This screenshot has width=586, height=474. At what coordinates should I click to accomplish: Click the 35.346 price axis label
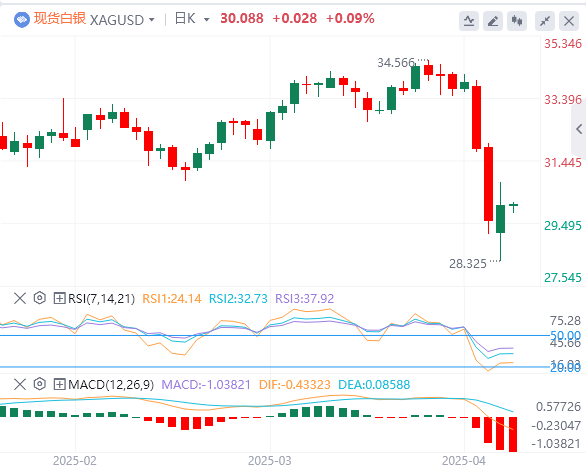(563, 44)
